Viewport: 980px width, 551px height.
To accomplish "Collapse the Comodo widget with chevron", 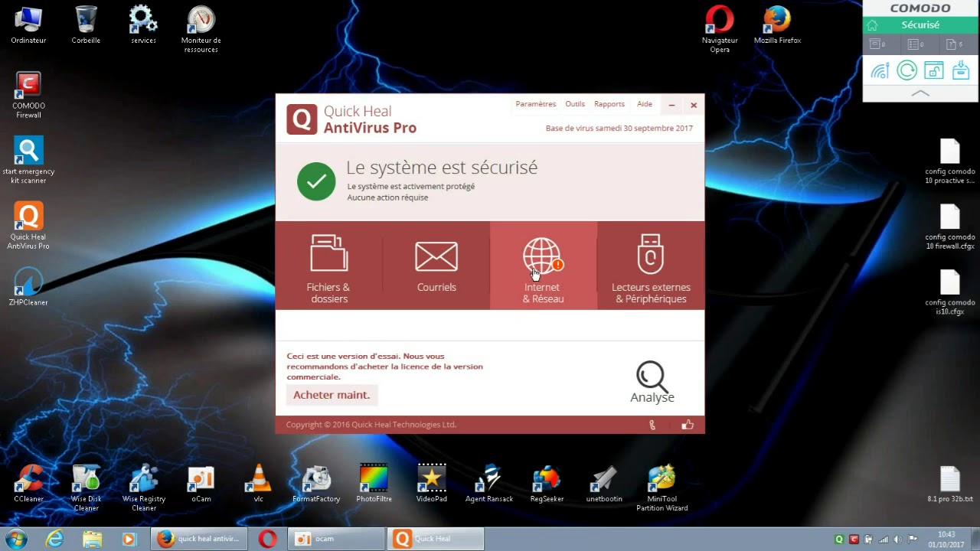I will (920, 93).
